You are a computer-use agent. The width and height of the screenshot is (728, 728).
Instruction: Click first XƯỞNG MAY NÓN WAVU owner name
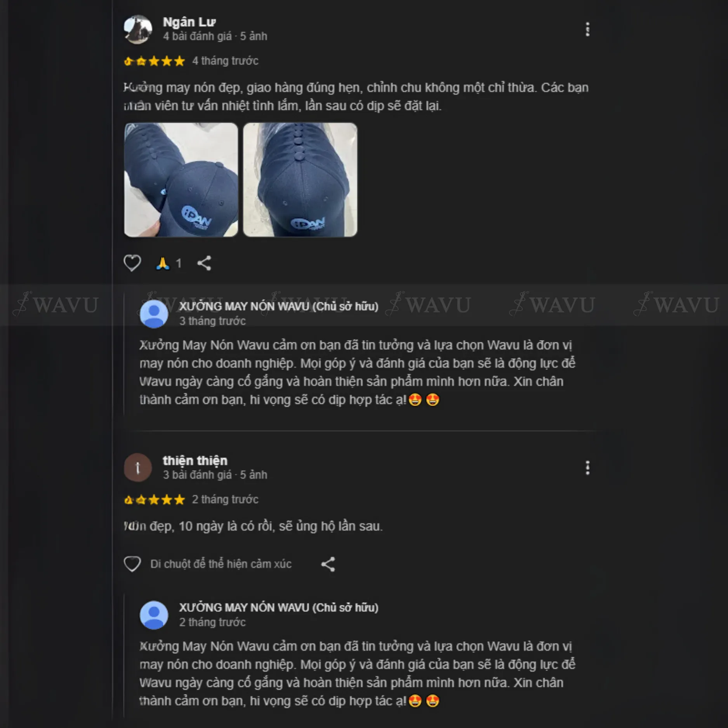click(x=279, y=306)
